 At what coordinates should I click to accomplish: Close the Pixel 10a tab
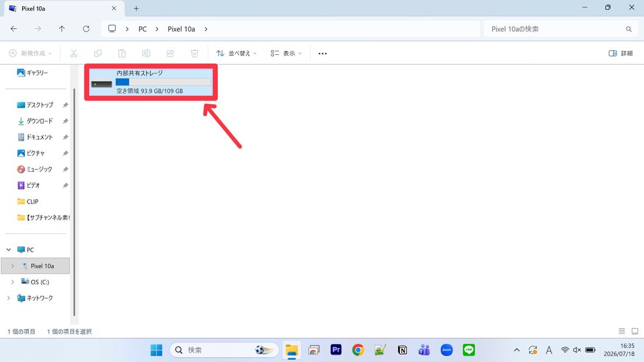click(114, 8)
